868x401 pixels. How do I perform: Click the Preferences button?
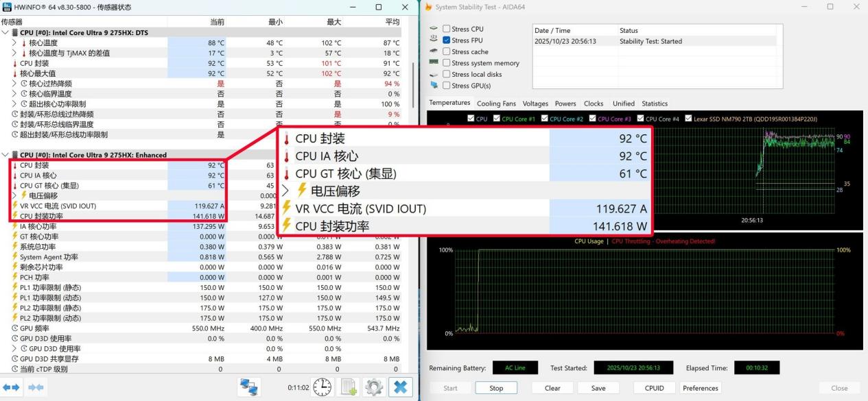[700, 388]
